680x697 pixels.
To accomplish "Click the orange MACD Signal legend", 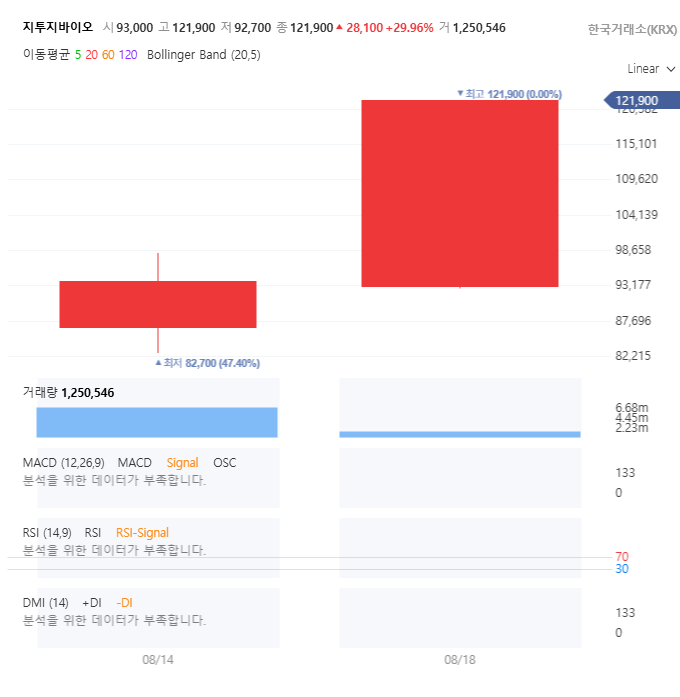I will click(x=182, y=463).
